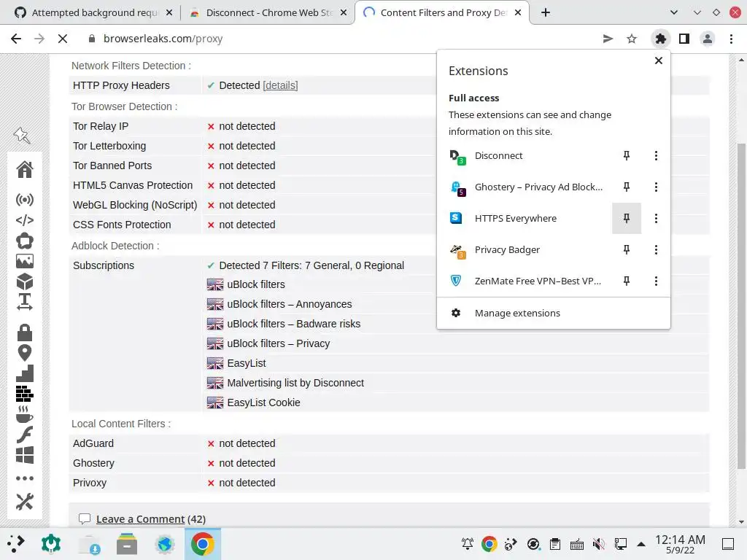747x560 pixels.
Task: Open the Geolocation map pin icon
Action: pos(25,353)
